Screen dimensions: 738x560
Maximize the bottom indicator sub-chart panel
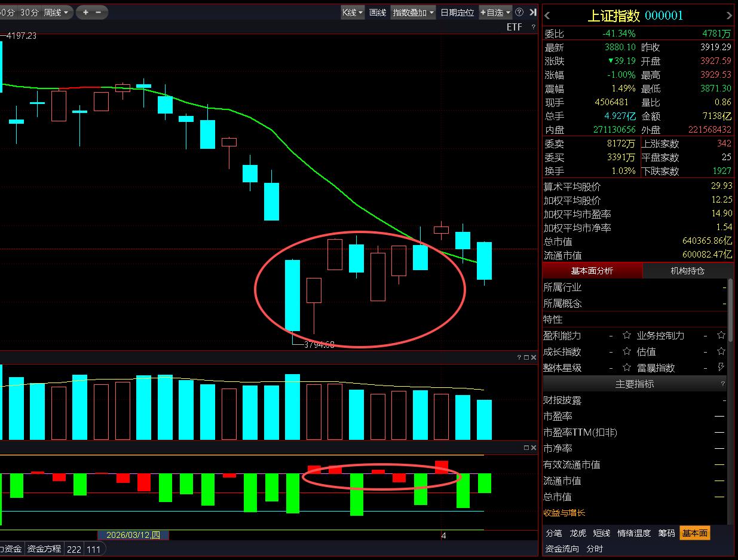pyautogui.click(x=526, y=448)
